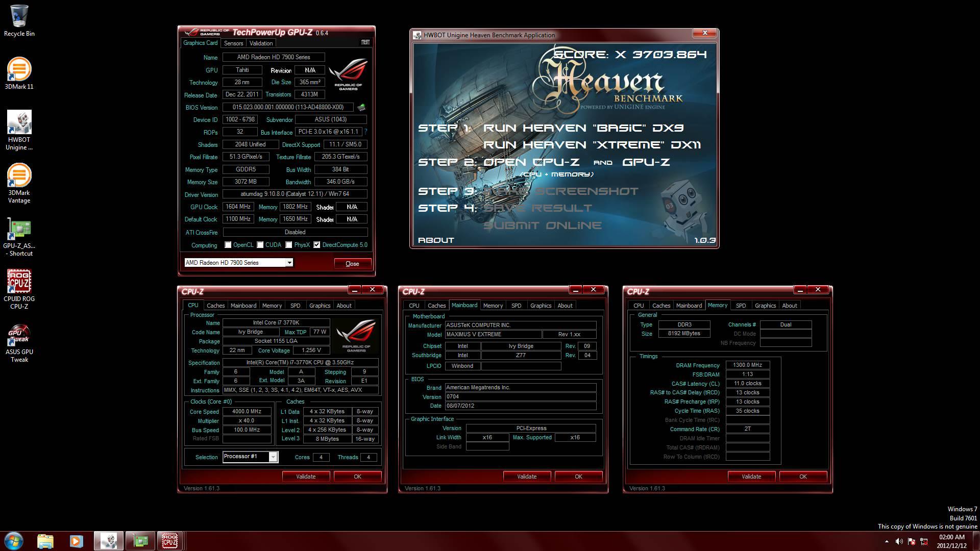980x551 pixels.
Task: Open the volume speaker tray icon
Action: coord(899,541)
